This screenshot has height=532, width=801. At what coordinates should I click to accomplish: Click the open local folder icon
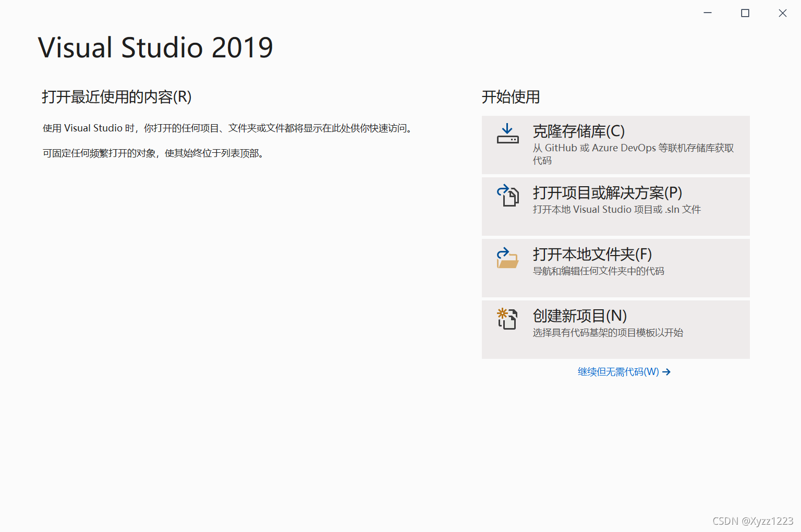[507, 258]
